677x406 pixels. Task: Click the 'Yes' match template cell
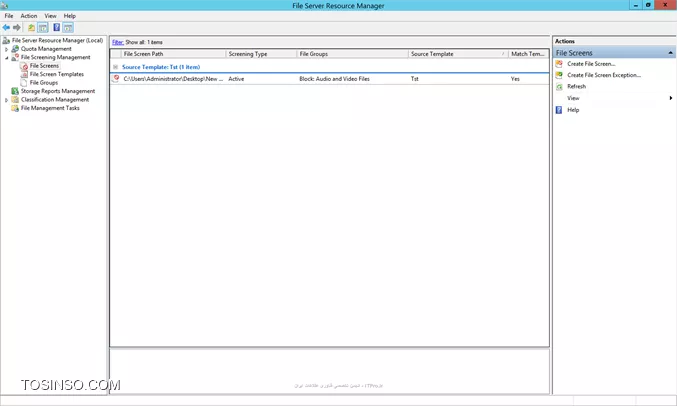(515, 79)
